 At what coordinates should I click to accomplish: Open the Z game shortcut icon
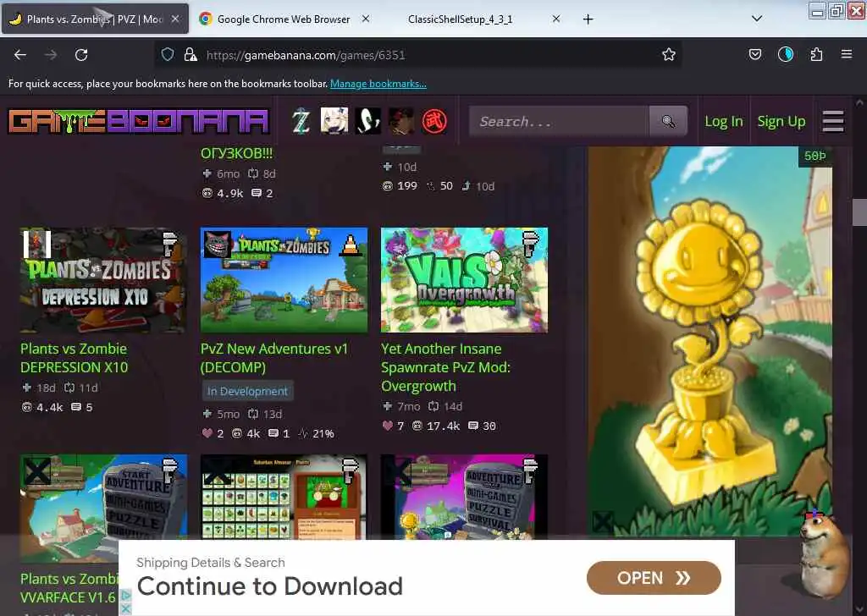pyautogui.click(x=301, y=121)
